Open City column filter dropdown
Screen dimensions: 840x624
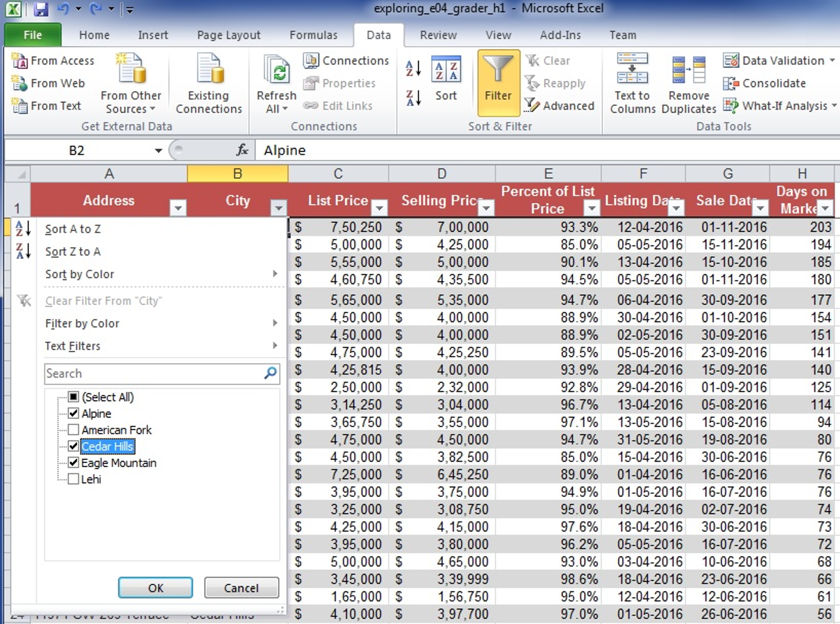pyautogui.click(x=279, y=208)
